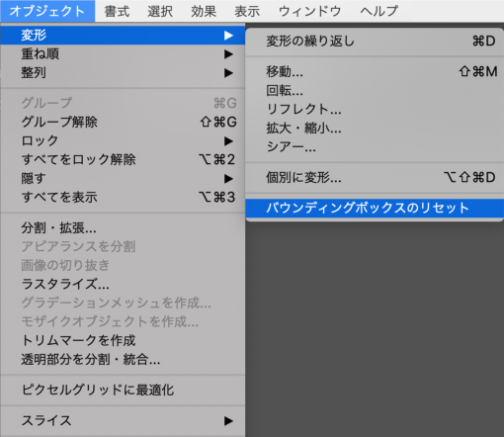Open the ウィンドウ menu

click(309, 11)
